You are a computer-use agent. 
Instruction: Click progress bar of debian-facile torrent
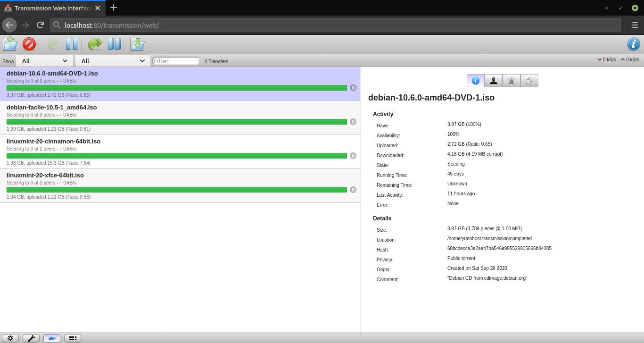pos(177,122)
